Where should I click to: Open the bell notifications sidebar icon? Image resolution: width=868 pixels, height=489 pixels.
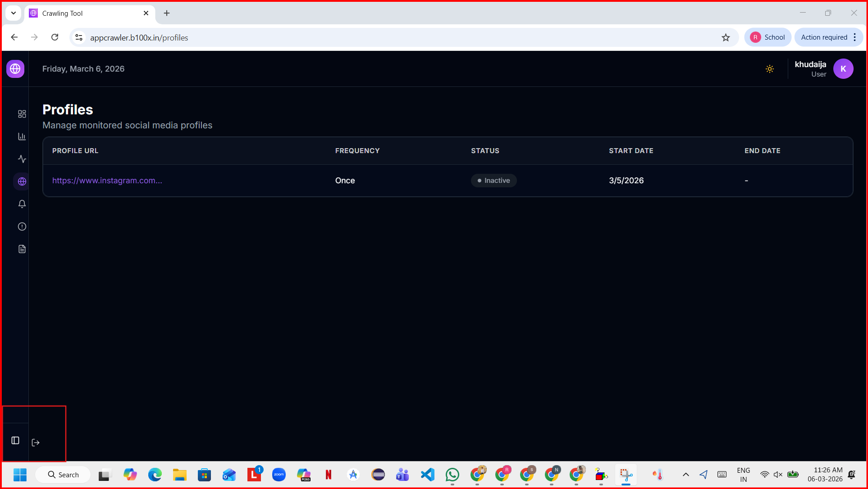22,204
